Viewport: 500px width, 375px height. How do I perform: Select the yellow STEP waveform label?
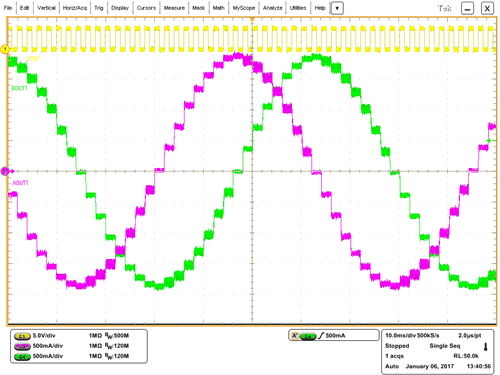33,59
